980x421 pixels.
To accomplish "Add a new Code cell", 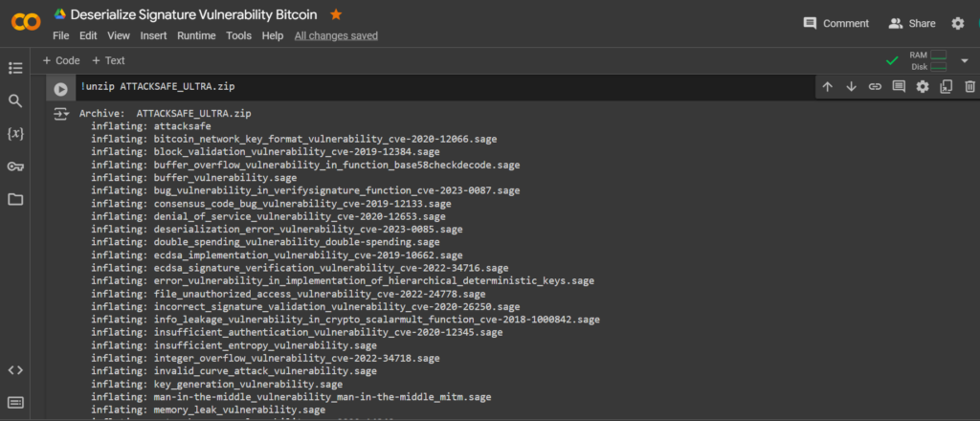I will (x=61, y=60).
